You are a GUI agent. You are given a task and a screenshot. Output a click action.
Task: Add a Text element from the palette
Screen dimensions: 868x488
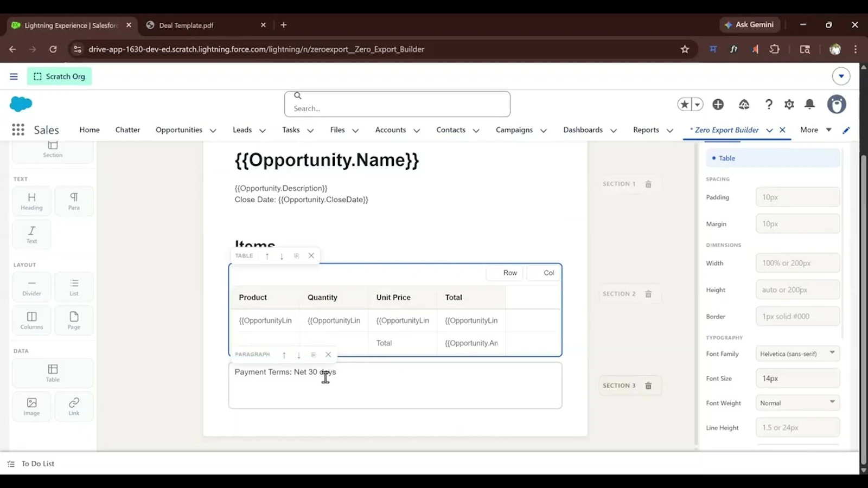(31, 234)
